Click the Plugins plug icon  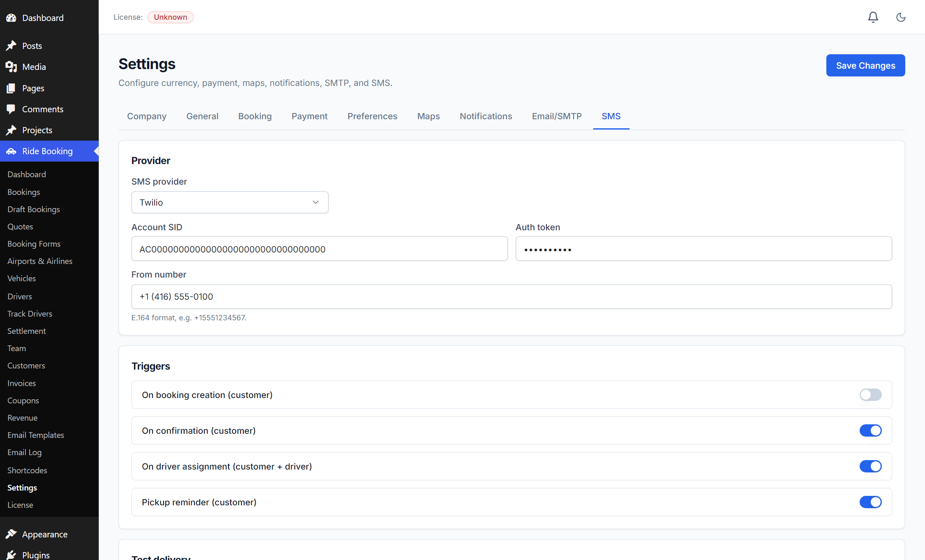coord(11,555)
